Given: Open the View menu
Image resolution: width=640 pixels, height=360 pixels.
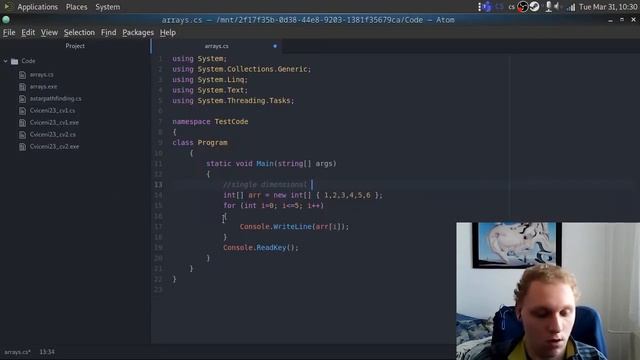Looking at the screenshot, I should pos(49,33).
